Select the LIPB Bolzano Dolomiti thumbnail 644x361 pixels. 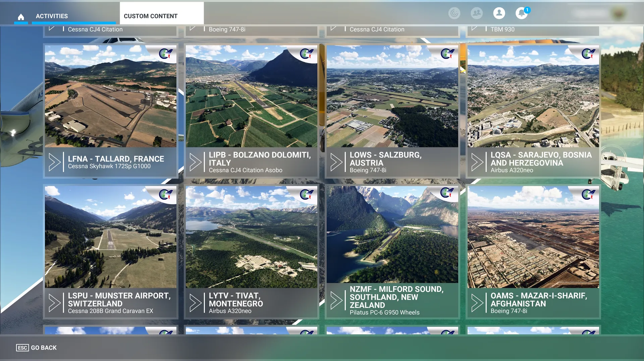point(252,96)
